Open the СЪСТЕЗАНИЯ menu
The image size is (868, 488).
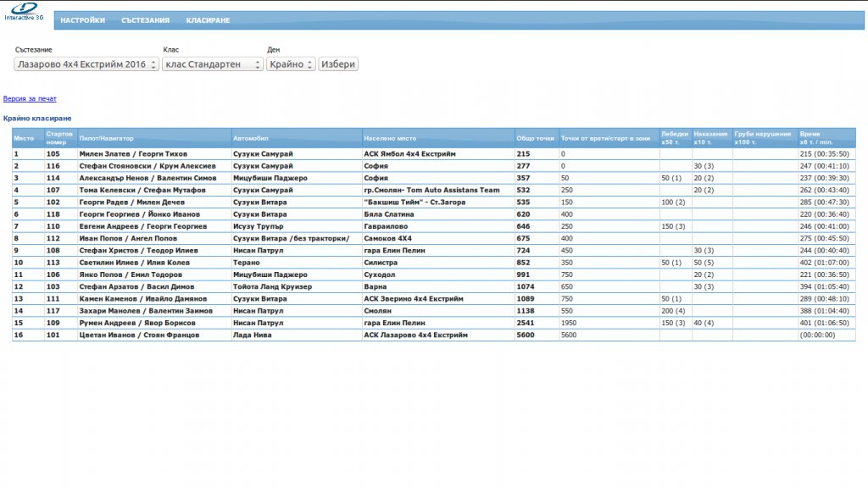point(146,20)
